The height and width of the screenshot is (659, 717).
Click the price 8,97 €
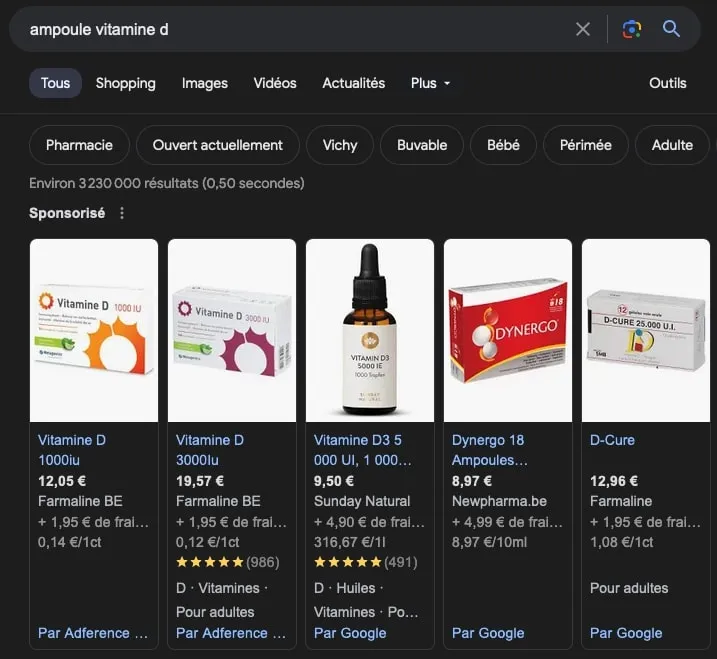click(472, 481)
